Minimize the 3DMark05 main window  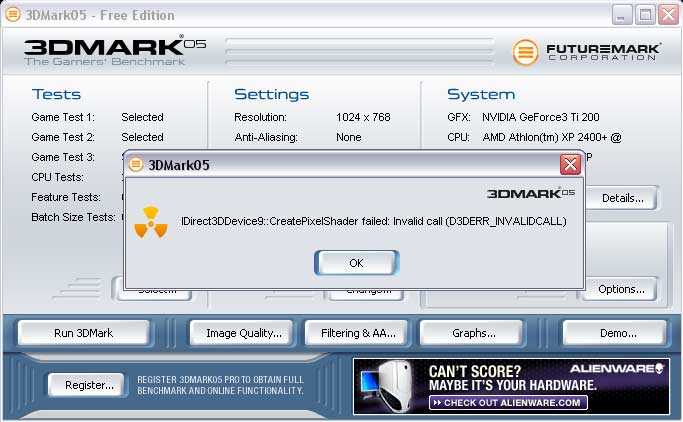[x=622, y=15]
